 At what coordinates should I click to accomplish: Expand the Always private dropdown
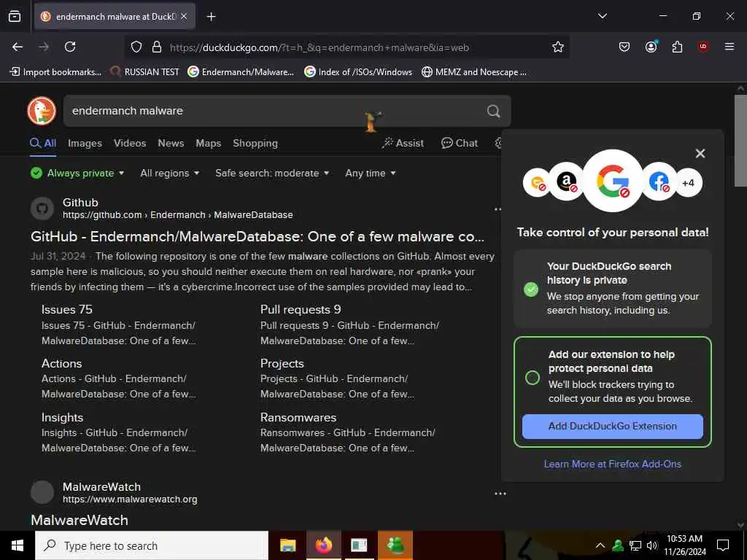(x=77, y=173)
